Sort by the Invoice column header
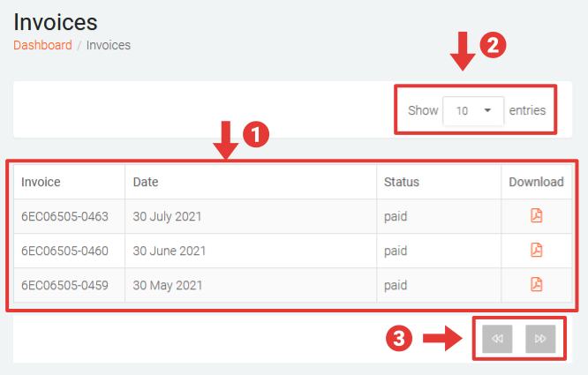Screen dimensions: 588x375 pos(41,182)
